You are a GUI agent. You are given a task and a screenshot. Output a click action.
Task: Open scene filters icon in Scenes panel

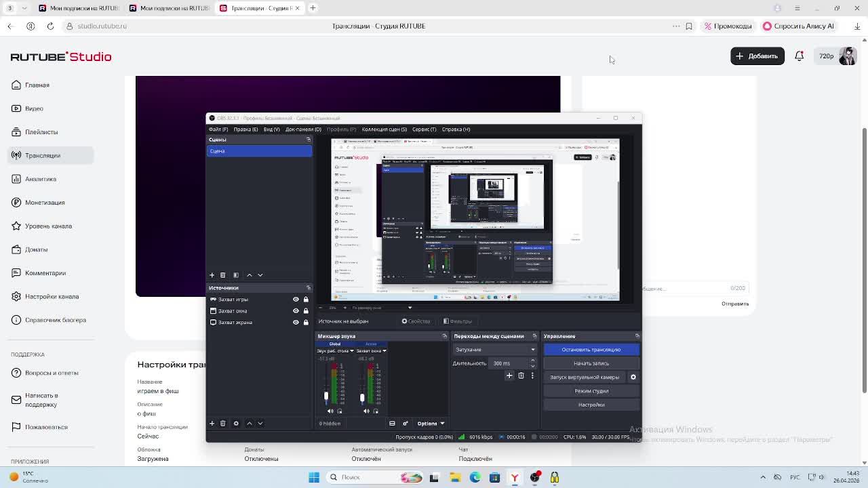coord(236,275)
